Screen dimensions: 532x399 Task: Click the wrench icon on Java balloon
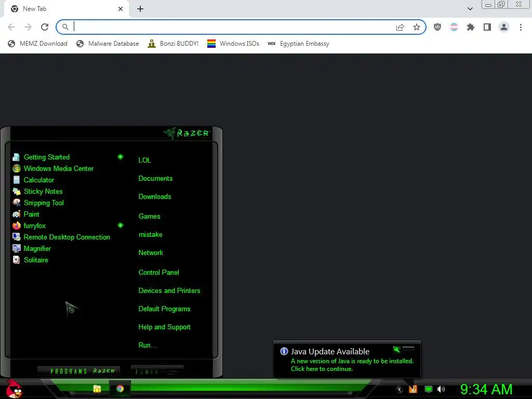pos(396,349)
